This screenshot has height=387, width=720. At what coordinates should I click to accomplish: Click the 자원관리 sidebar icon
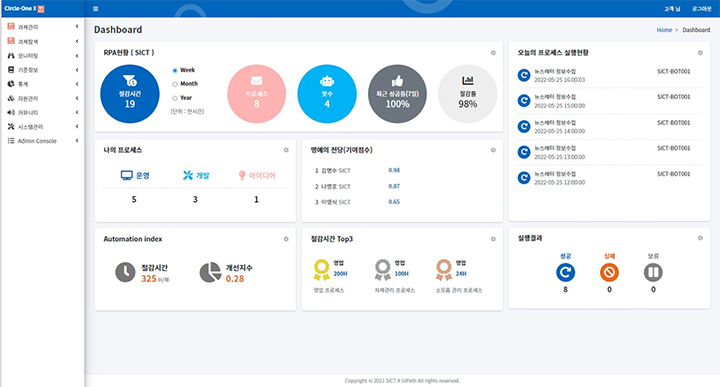click(x=11, y=98)
